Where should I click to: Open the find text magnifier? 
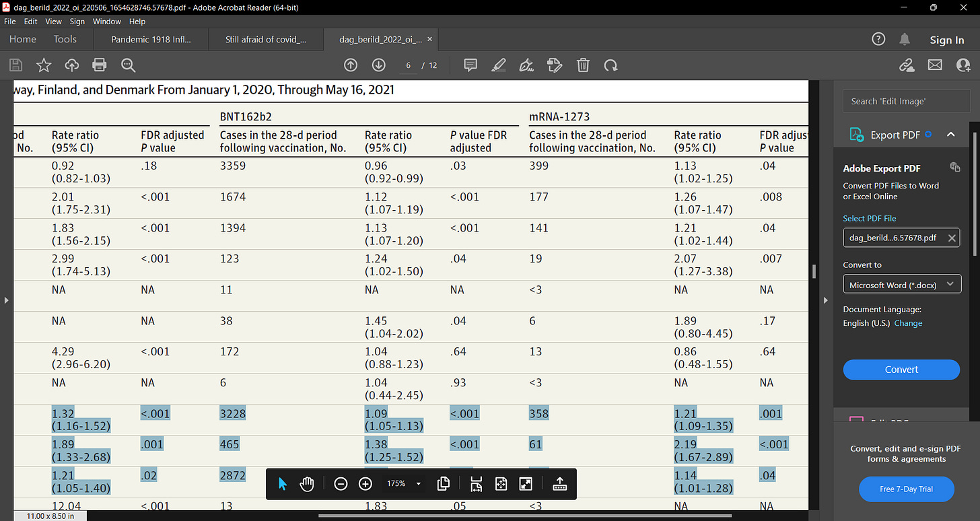[128, 65]
